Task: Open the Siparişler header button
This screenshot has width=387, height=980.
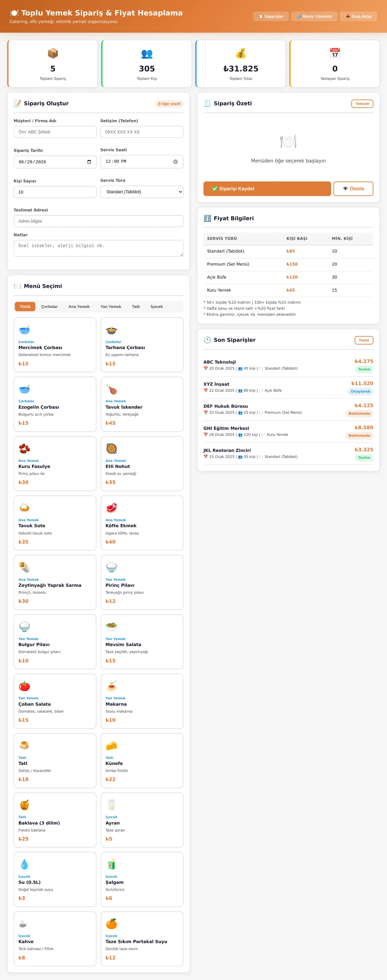Action: click(271, 16)
